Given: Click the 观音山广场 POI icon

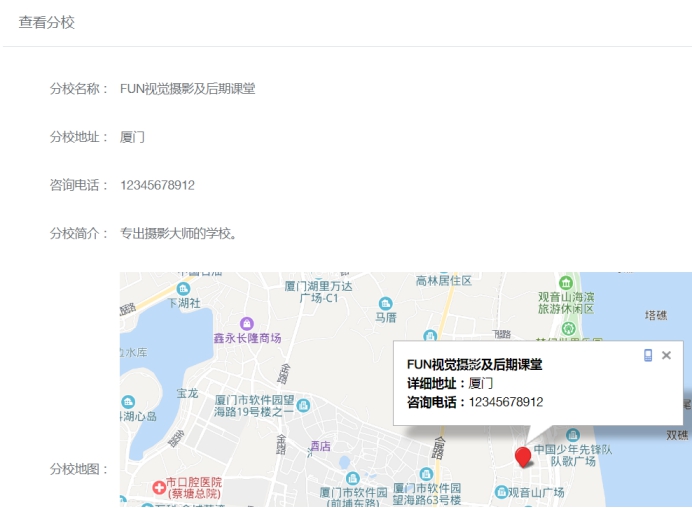Looking at the screenshot, I should tap(501, 492).
